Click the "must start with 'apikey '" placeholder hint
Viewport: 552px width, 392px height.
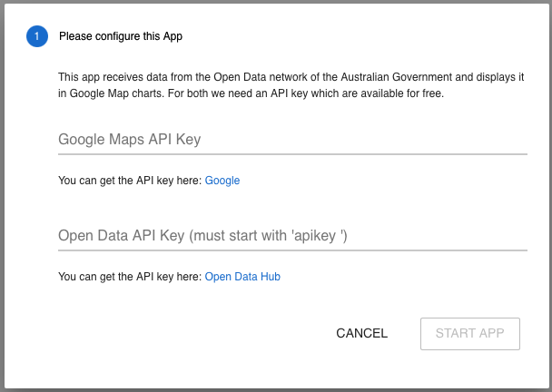269,236
